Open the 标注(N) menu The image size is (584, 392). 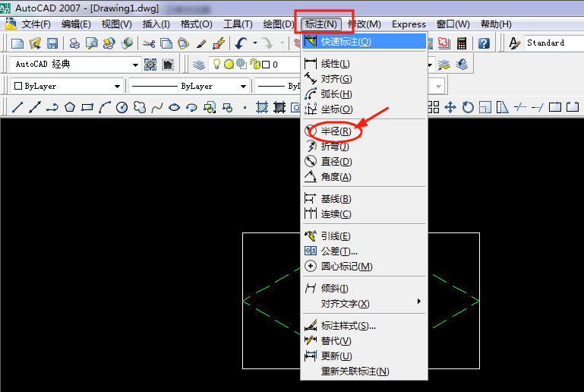pyautogui.click(x=321, y=24)
